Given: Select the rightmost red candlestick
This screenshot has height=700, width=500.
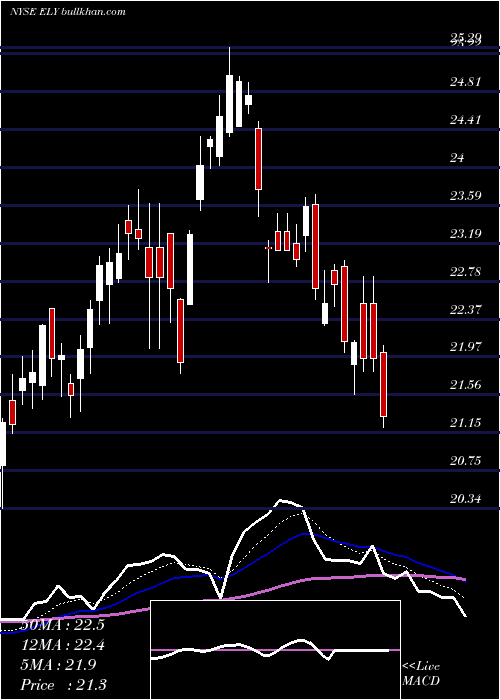Looking at the screenshot, I should point(383,384).
